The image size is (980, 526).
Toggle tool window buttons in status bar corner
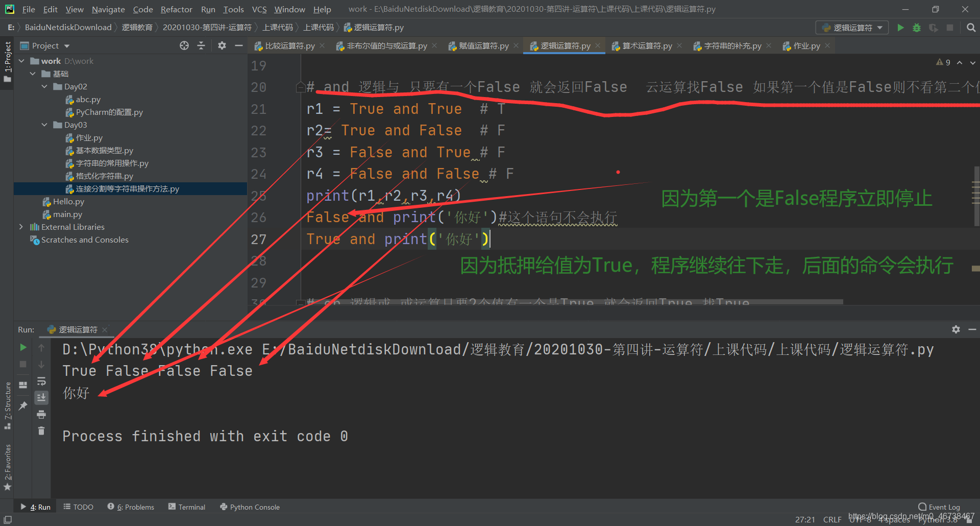pyautogui.click(x=8, y=519)
